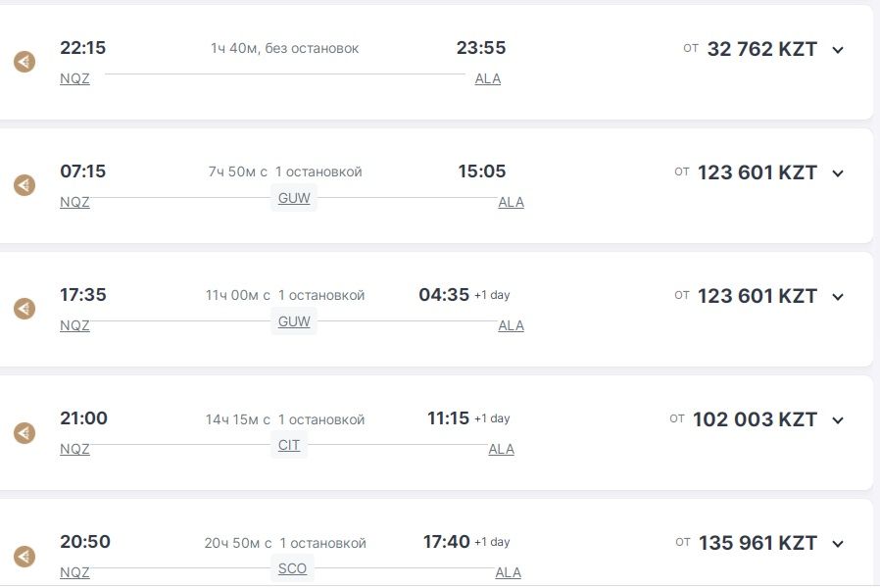Open fare options for 135 961 KZT flight

[838, 544]
